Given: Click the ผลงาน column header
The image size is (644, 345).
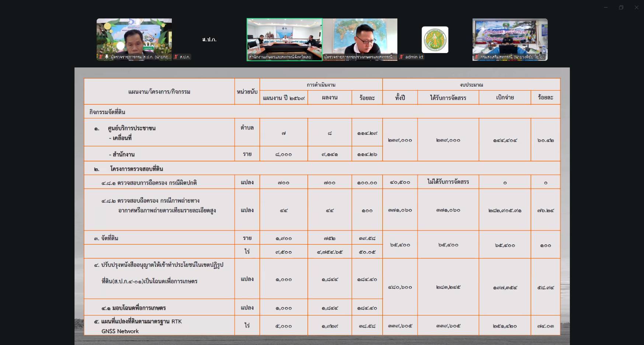Looking at the screenshot, I should [x=330, y=98].
